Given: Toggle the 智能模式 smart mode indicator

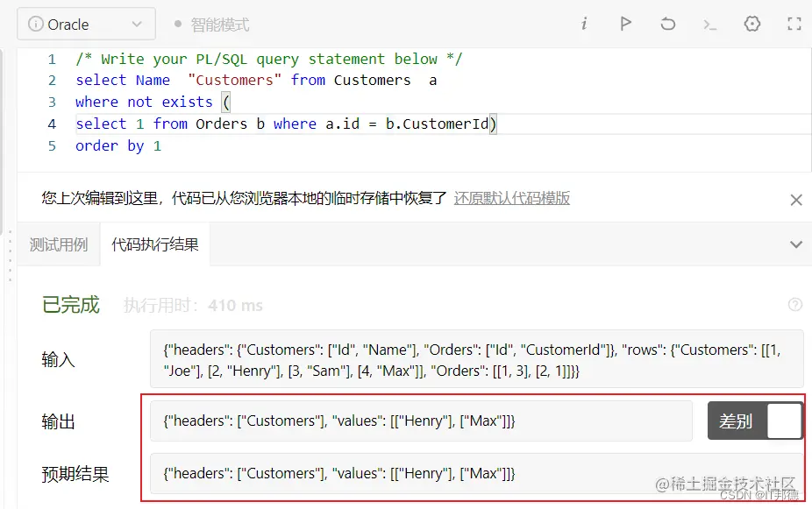Looking at the screenshot, I should point(212,25).
